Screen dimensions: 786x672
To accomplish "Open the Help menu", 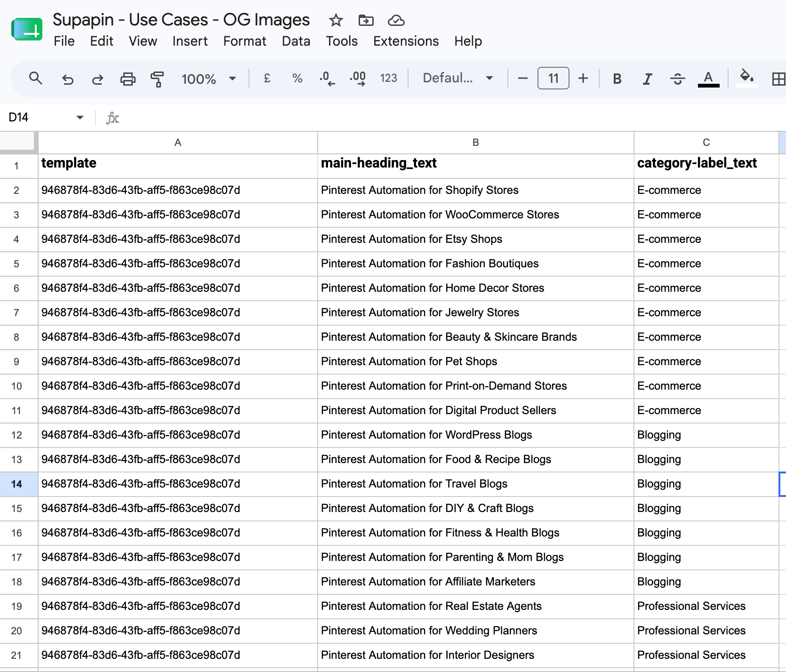I will pyautogui.click(x=468, y=41).
